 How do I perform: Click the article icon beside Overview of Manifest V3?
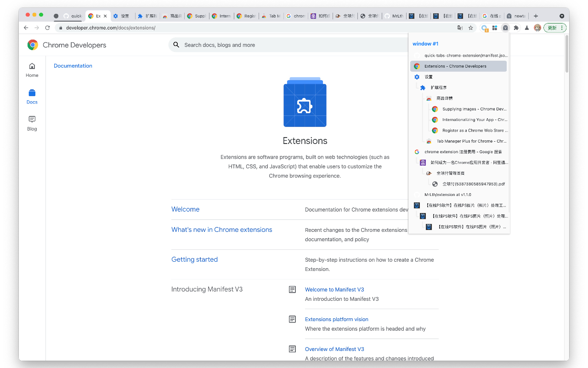[292, 349]
